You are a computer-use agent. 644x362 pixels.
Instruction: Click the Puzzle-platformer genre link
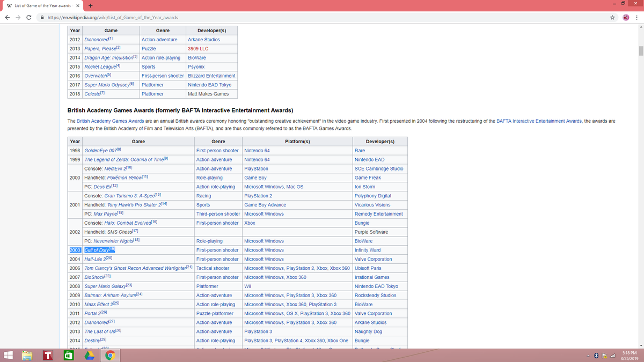215,314
